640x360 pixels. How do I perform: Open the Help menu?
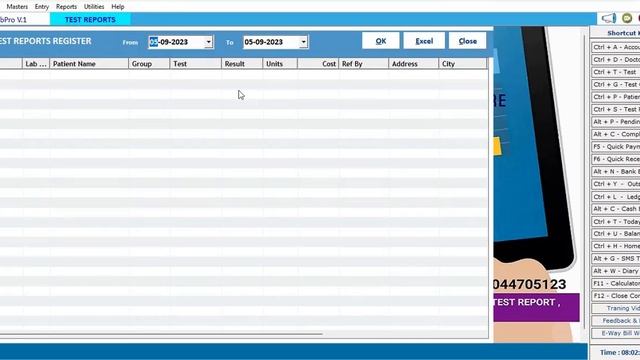[118, 7]
